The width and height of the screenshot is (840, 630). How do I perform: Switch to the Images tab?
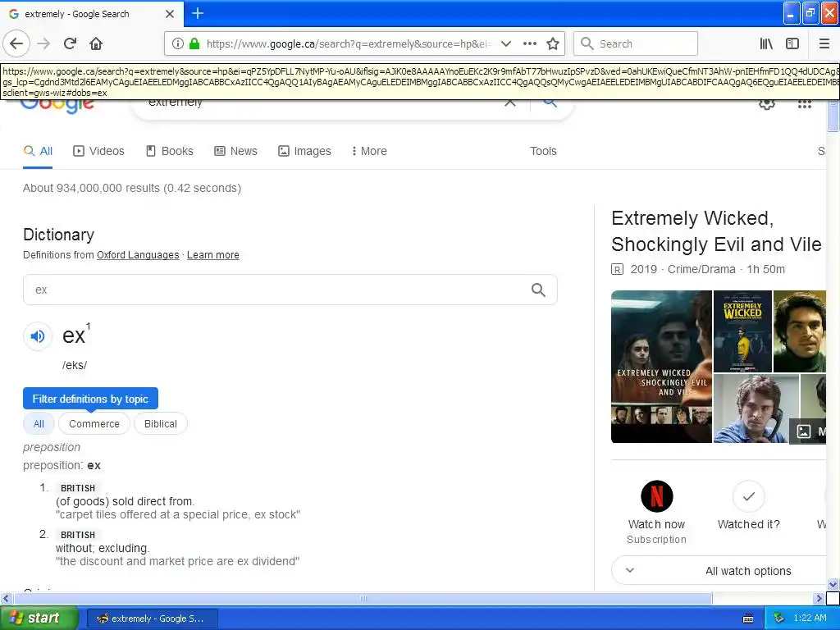(x=304, y=151)
